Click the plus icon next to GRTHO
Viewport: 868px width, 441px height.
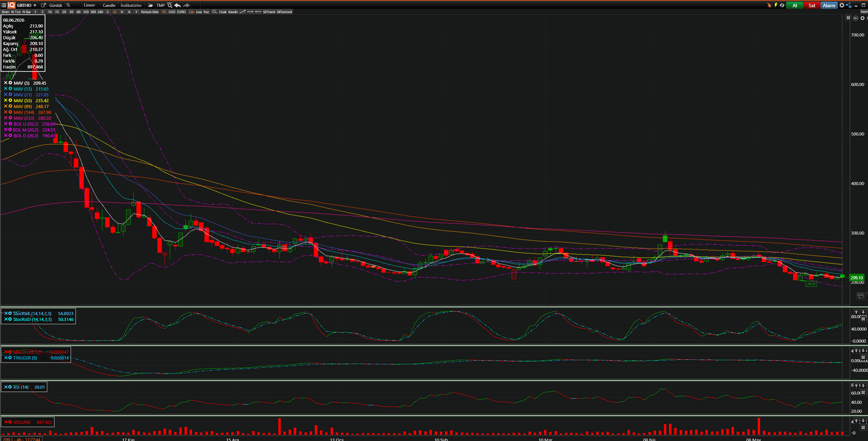pyautogui.click(x=35, y=5)
